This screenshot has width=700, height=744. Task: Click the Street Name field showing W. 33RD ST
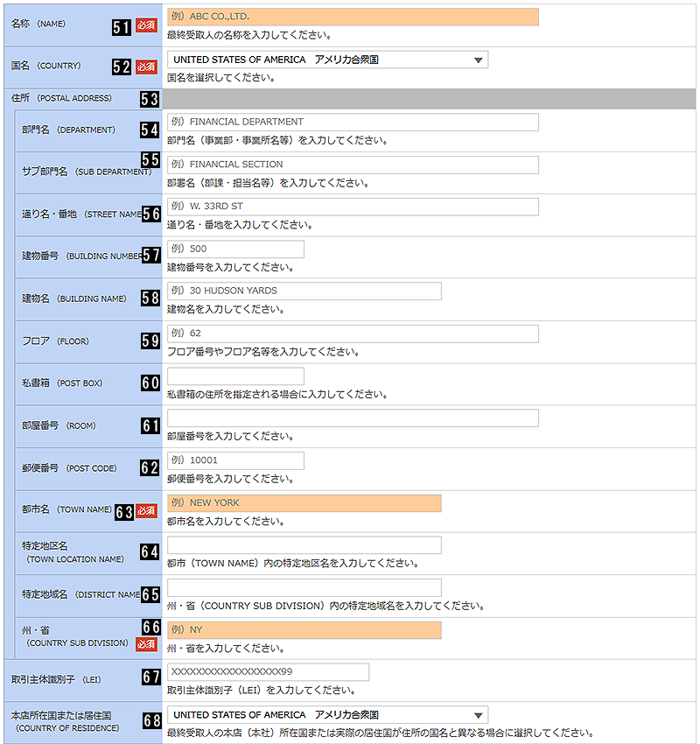coord(353,207)
